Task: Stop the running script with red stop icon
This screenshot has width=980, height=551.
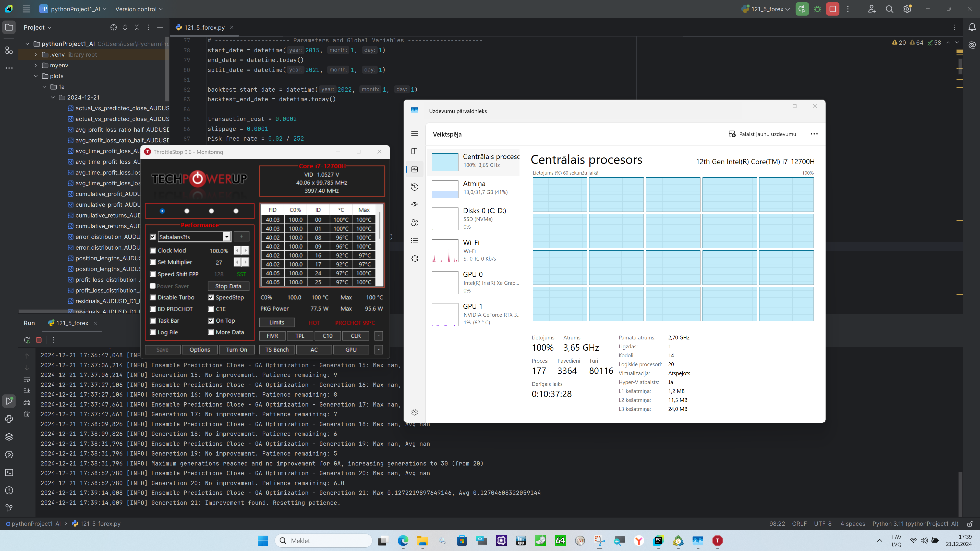Action: point(832,9)
